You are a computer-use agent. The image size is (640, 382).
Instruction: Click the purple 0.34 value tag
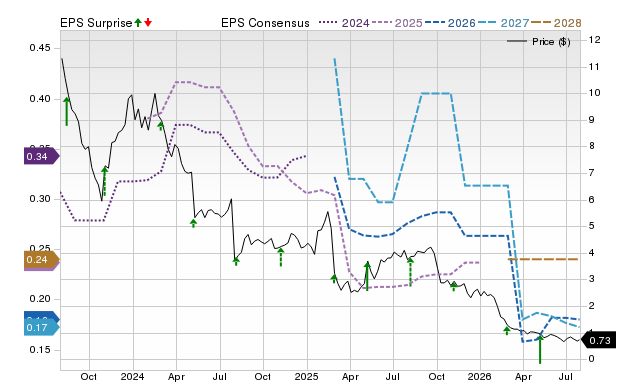pos(42,156)
